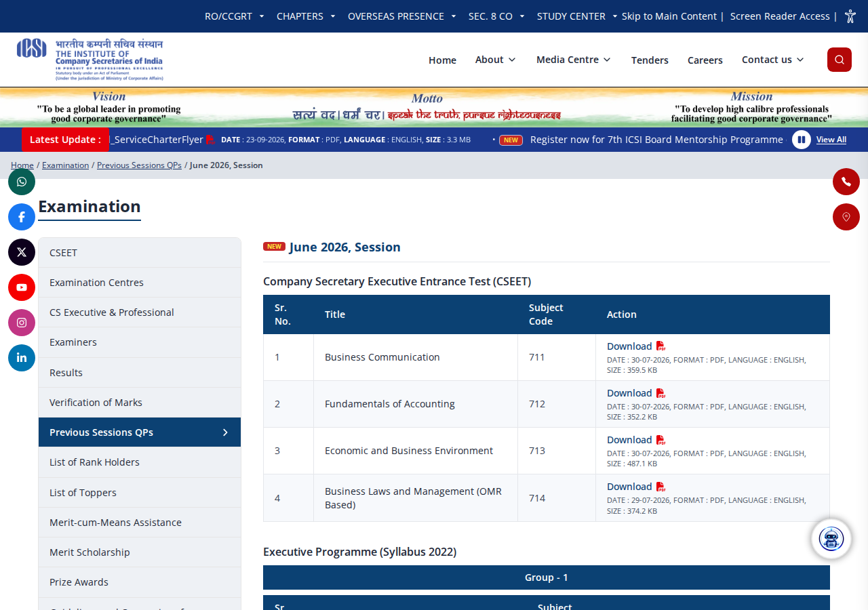Click View All latest updates link

[831, 140]
